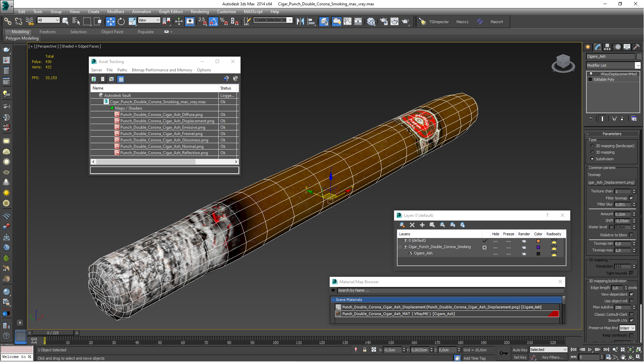The height and width of the screenshot is (362, 644).
Task: Select 3D mapping radio button
Action: 592,152
